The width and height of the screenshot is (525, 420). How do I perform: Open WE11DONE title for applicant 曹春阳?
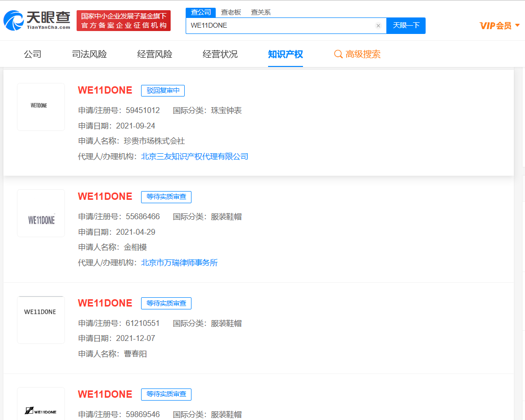click(105, 303)
